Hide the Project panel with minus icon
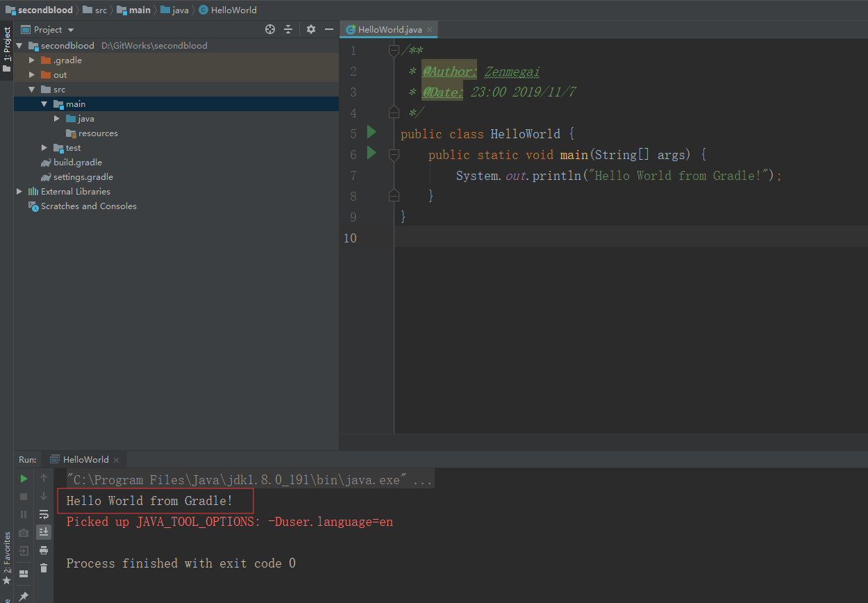This screenshot has width=868, height=603. [328, 29]
